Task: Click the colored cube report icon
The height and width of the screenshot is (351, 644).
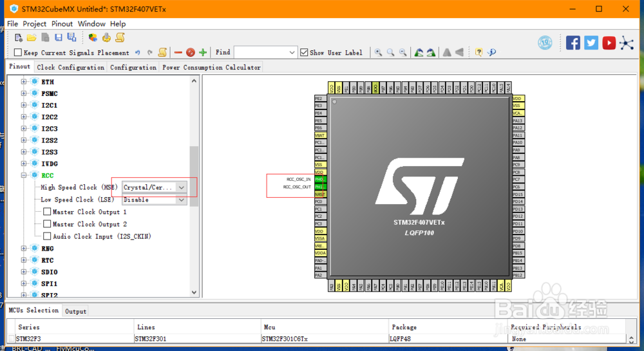Action: [x=93, y=38]
